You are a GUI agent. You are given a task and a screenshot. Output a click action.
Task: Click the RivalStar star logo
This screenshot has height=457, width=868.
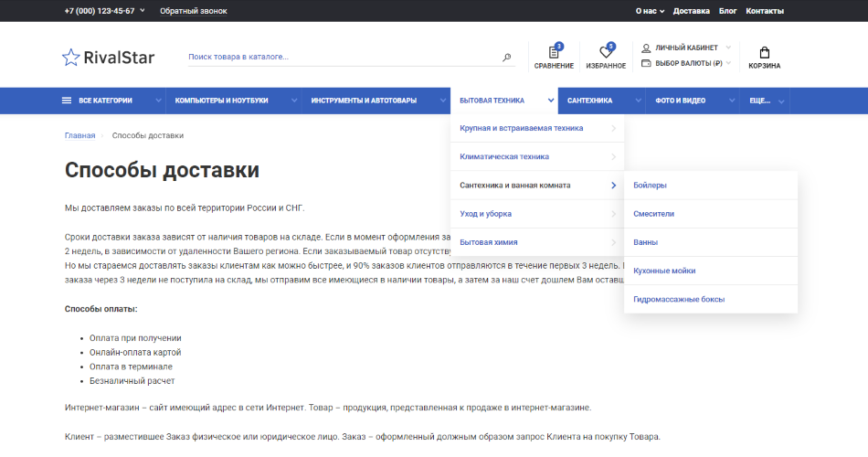click(71, 57)
